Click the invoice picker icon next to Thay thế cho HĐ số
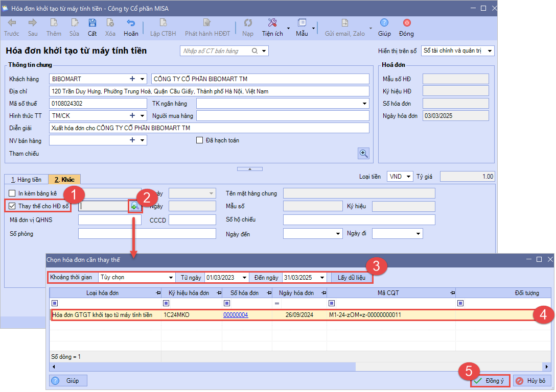The width and height of the screenshot is (556, 392). [x=135, y=206]
